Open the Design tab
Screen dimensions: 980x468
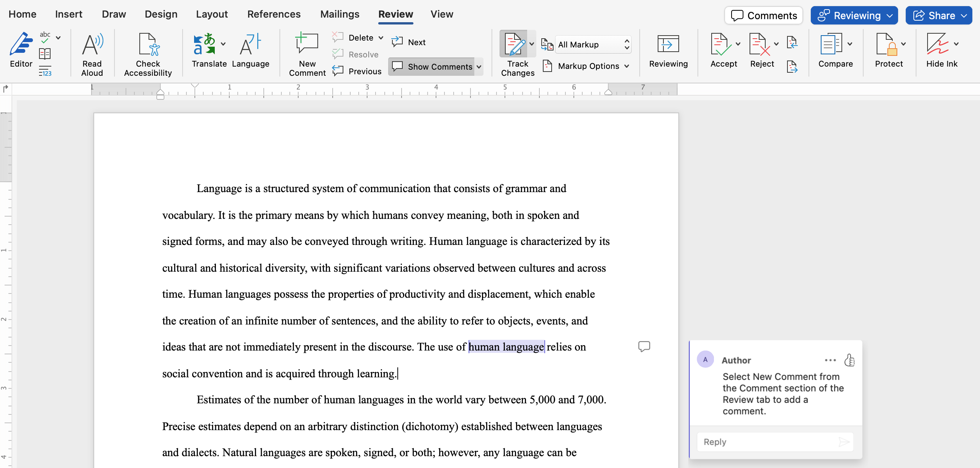point(161,14)
